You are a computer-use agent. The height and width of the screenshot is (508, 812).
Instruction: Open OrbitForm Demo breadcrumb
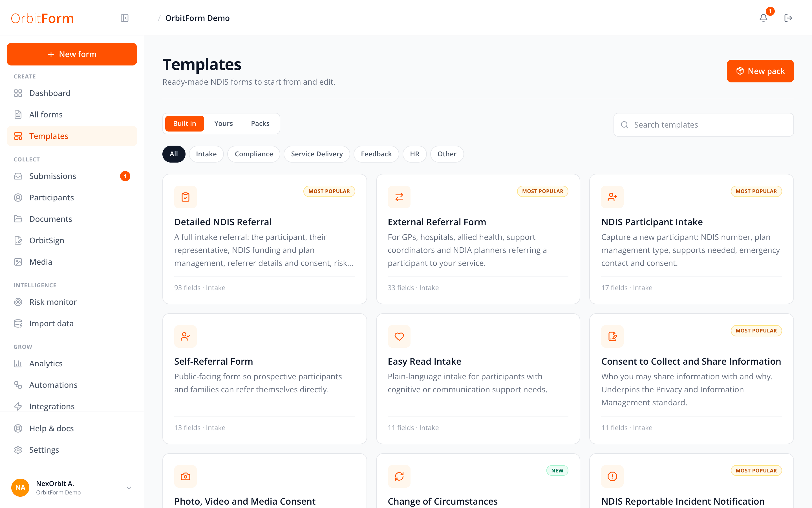[x=197, y=18]
